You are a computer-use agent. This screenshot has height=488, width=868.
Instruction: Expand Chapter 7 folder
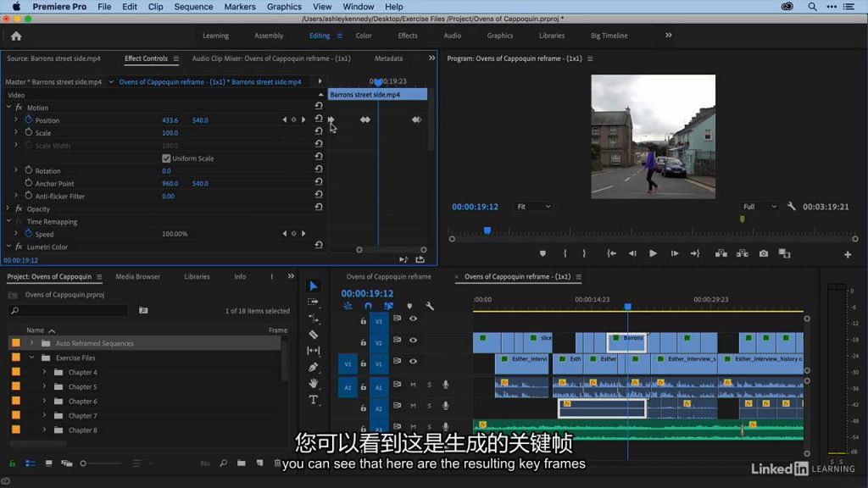tap(44, 415)
